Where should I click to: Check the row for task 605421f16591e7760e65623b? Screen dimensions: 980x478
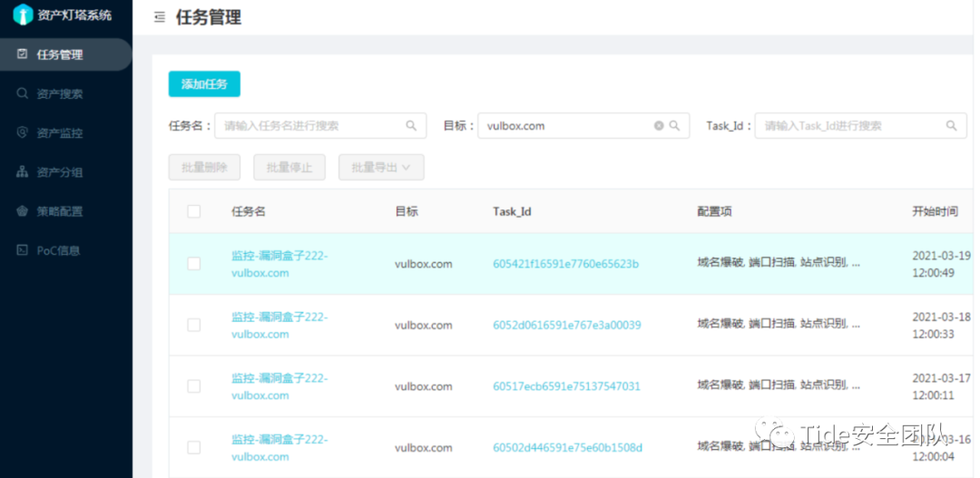click(x=194, y=264)
